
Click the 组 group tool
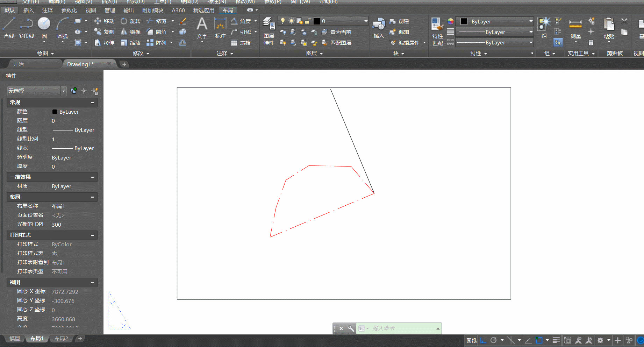(544, 28)
